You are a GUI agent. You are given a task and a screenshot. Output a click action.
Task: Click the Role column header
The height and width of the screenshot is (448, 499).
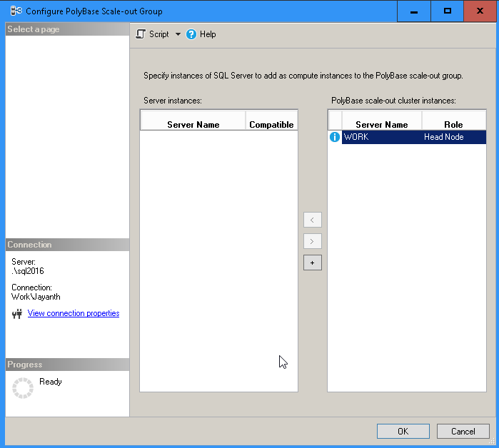coord(453,121)
